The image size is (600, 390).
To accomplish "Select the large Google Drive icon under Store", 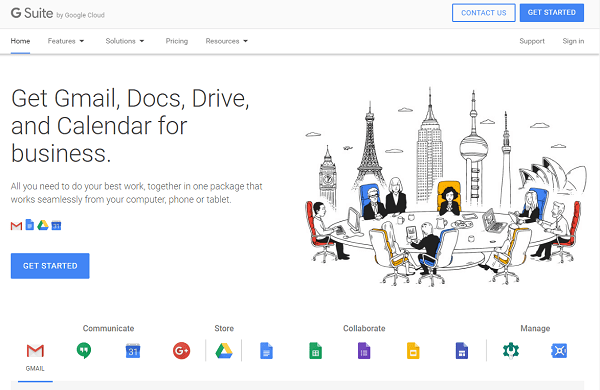I will point(224,351).
